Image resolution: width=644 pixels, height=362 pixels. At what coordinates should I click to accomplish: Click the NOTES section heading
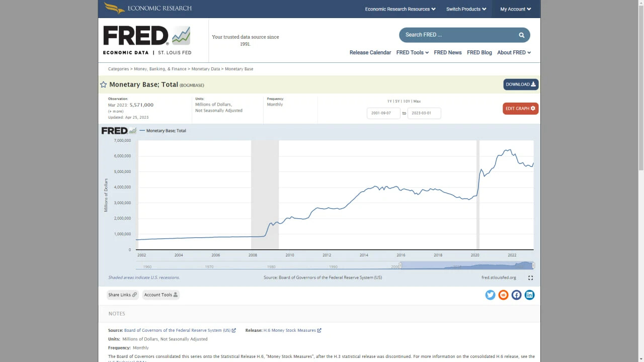pos(117,314)
